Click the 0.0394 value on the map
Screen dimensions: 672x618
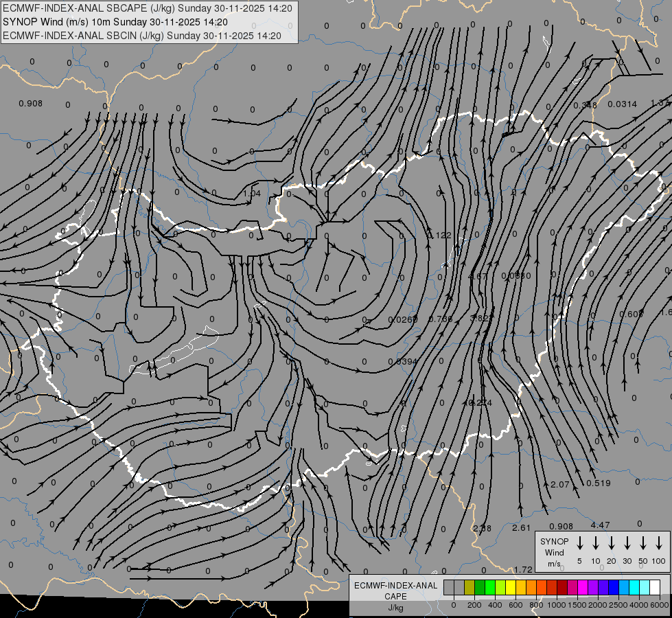click(x=402, y=362)
